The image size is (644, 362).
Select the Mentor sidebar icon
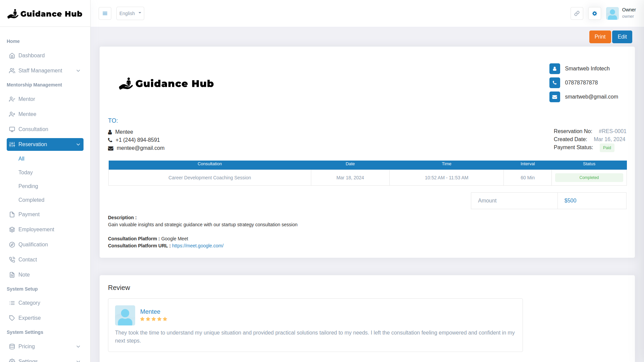click(12, 99)
